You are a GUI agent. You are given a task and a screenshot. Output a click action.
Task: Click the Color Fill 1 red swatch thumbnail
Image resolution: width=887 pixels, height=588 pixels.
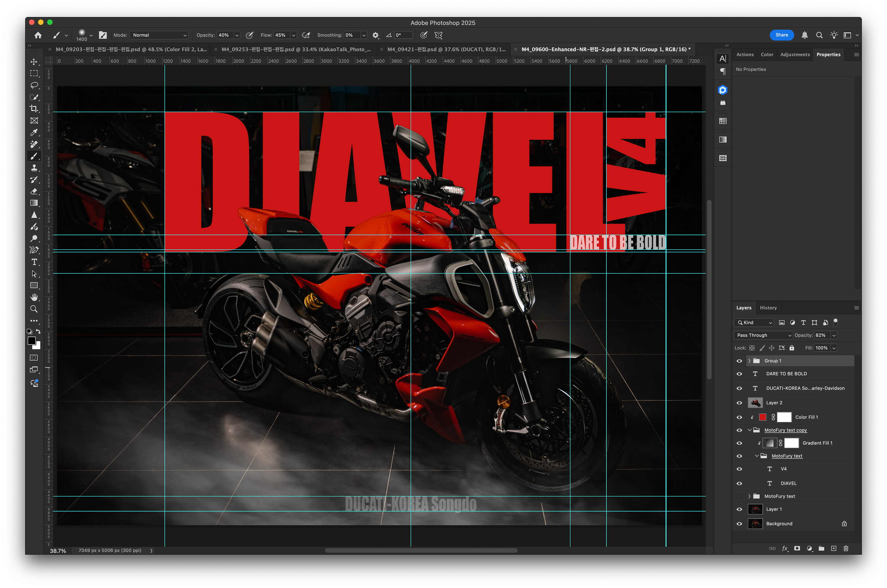[763, 418]
